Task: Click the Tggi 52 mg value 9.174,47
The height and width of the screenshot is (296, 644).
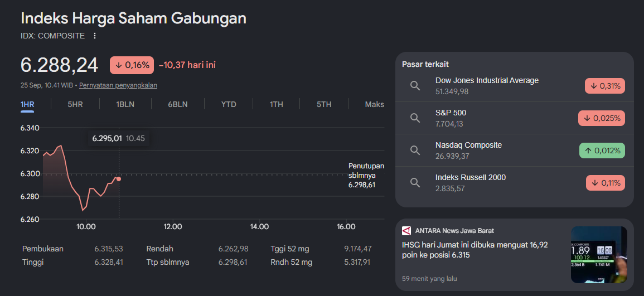Action: pyautogui.click(x=358, y=249)
